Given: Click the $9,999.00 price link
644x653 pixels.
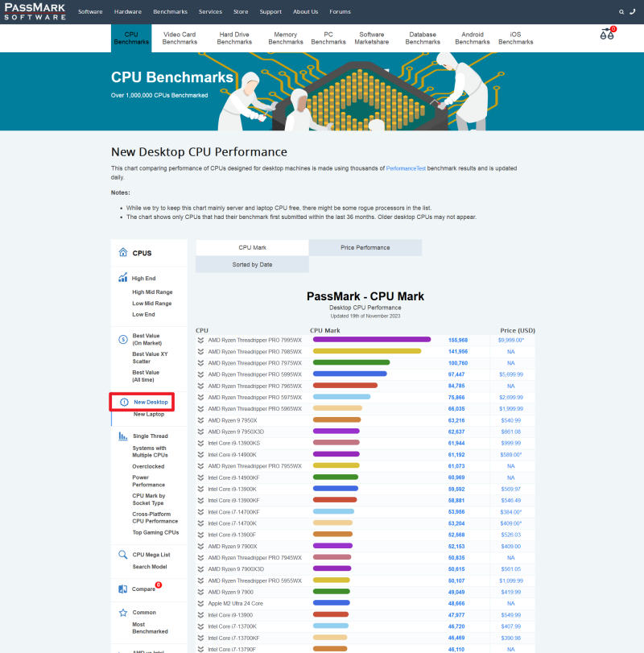Looking at the screenshot, I should point(511,341).
